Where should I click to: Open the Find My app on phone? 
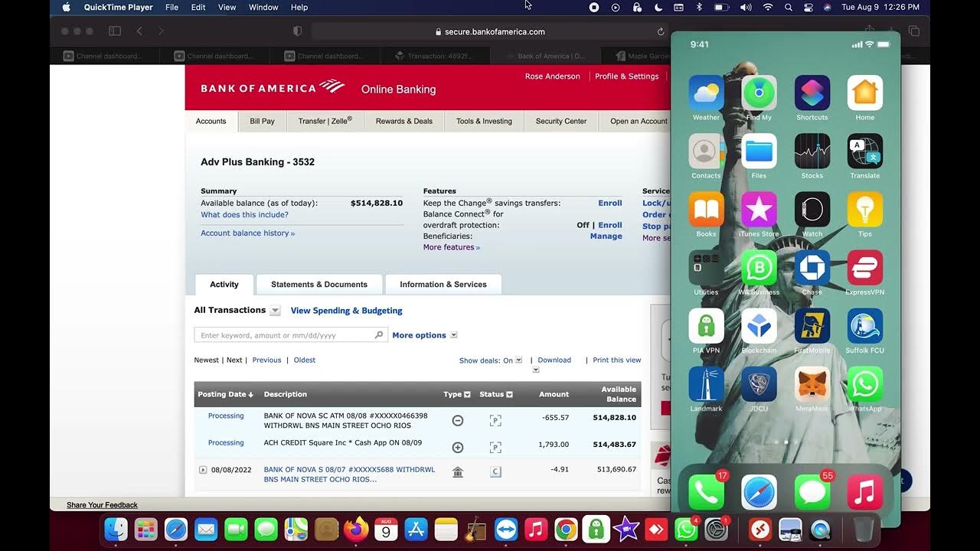pos(759,93)
